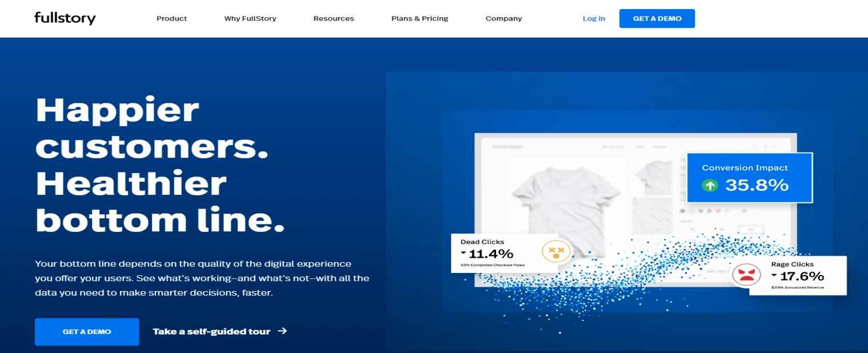Go to Plans & Pricing
Image resolution: width=868 pixels, height=353 pixels.
(420, 18)
